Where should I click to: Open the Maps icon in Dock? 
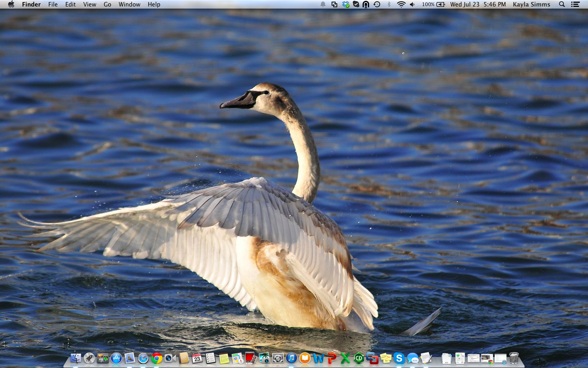tap(237, 359)
